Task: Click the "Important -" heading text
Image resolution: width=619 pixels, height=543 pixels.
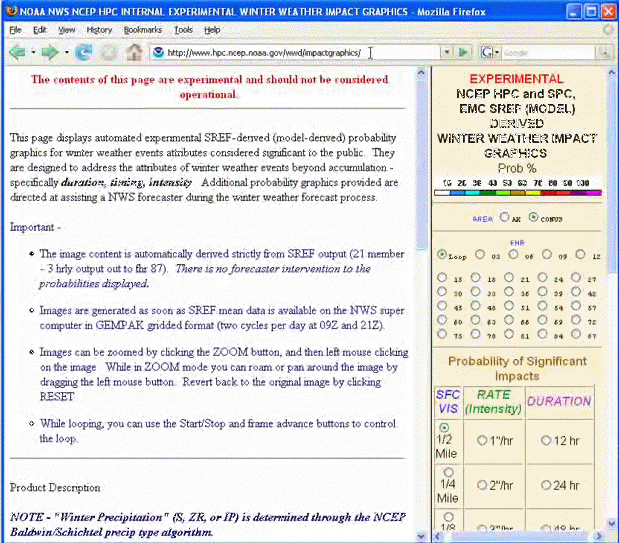Action: click(35, 227)
